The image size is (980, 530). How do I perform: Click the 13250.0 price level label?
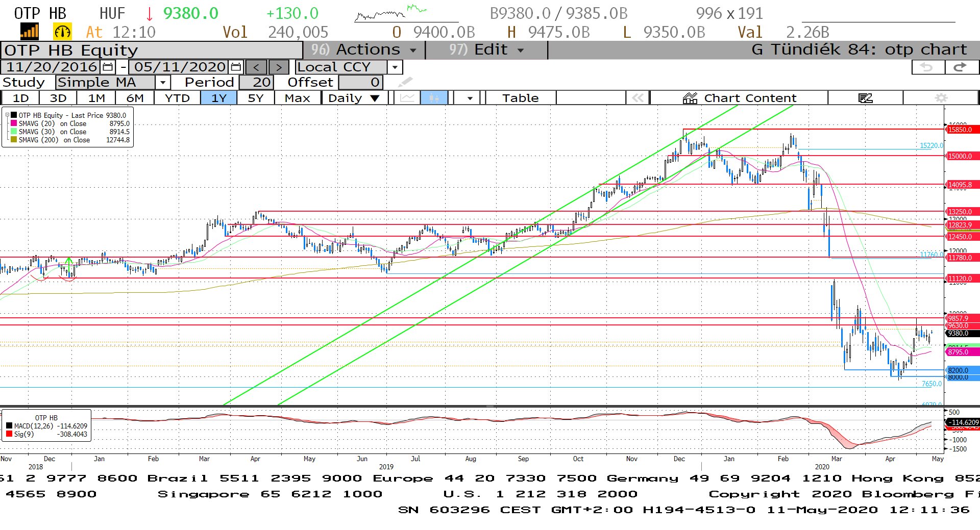point(962,212)
